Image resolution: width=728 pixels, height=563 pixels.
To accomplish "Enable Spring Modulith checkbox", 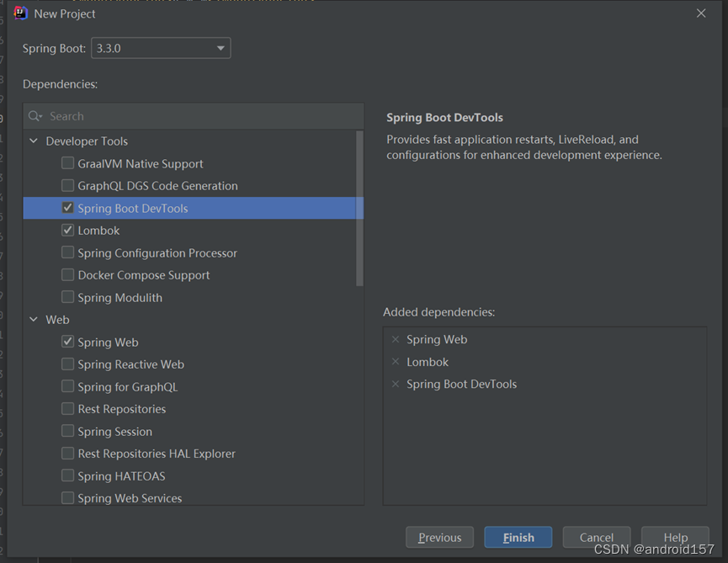I will 68,296.
